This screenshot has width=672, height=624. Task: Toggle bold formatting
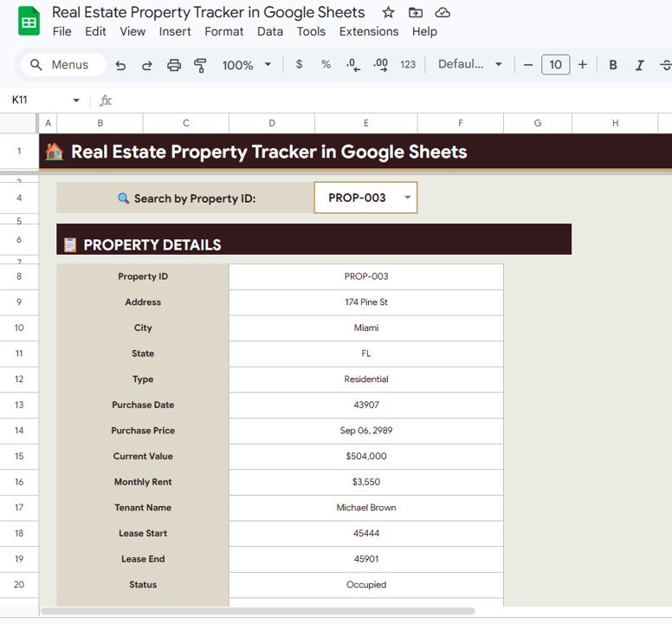pyautogui.click(x=613, y=65)
